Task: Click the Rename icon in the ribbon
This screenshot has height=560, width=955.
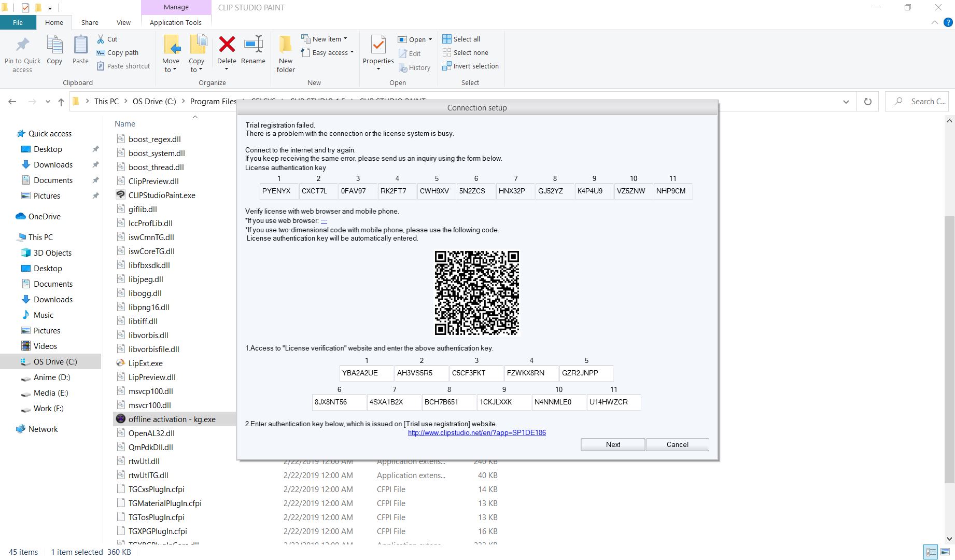Action: (253, 45)
